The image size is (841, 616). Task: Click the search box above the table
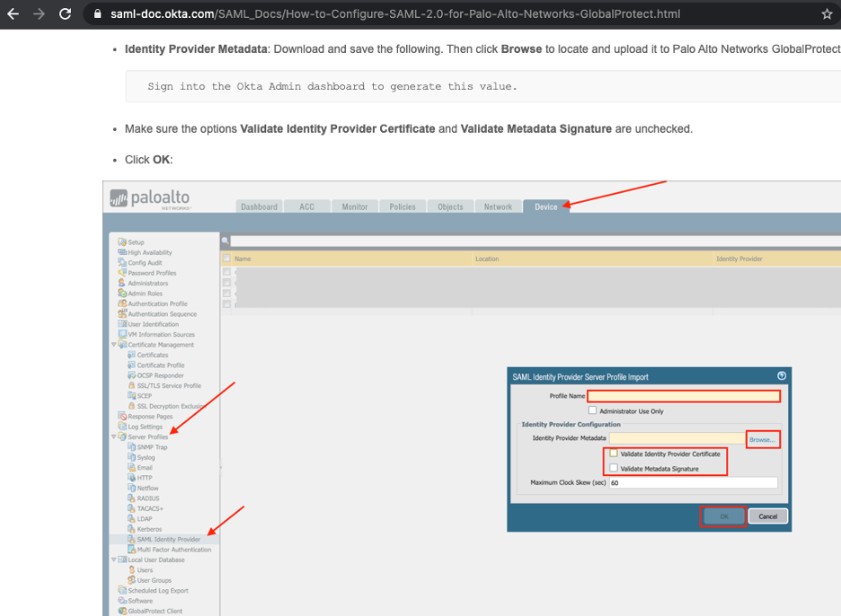click(536, 242)
